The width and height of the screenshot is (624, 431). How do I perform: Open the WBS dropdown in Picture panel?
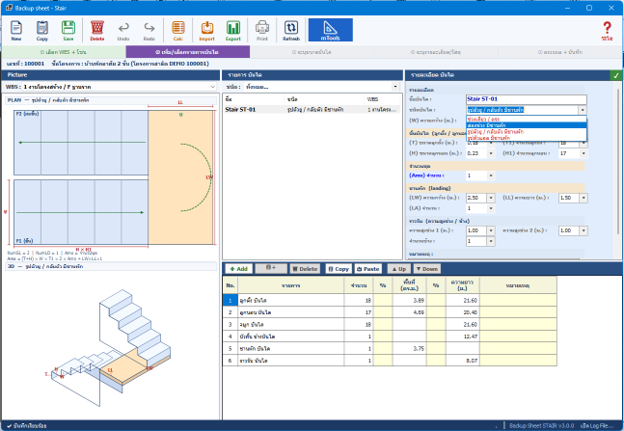(x=213, y=87)
